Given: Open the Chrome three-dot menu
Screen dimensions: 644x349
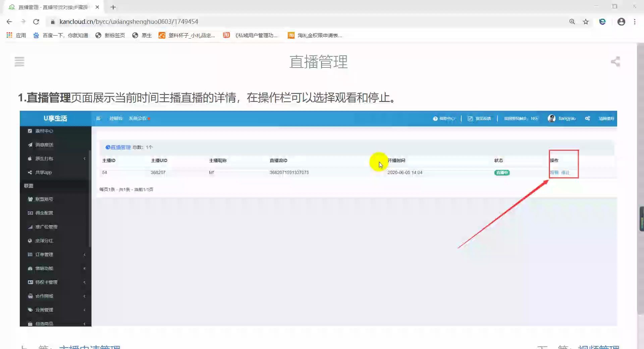Looking at the screenshot, I should pos(635,21).
